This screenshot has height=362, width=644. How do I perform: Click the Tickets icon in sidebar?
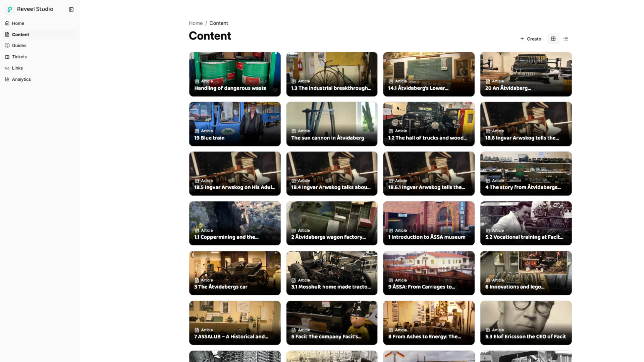7,57
